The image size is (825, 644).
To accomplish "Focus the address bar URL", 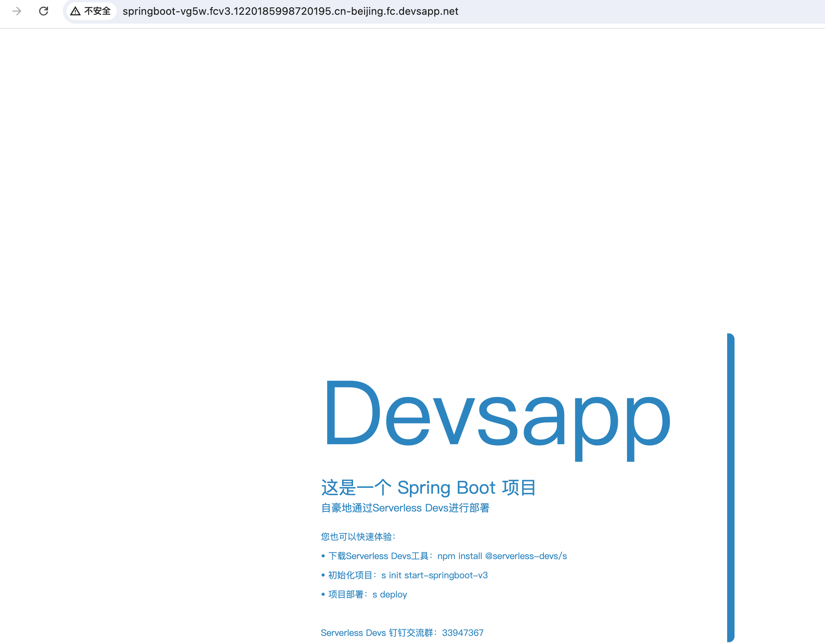I will [x=290, y=11].
